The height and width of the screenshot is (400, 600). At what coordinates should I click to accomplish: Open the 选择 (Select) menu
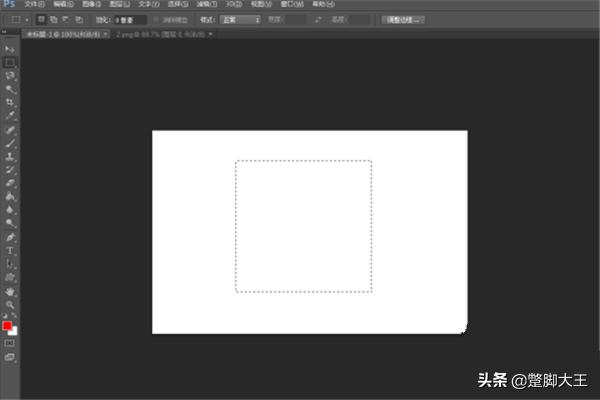178,4
